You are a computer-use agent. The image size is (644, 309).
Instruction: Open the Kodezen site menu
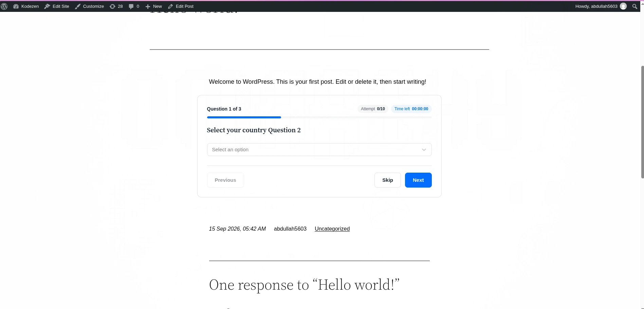pos(26,6)
